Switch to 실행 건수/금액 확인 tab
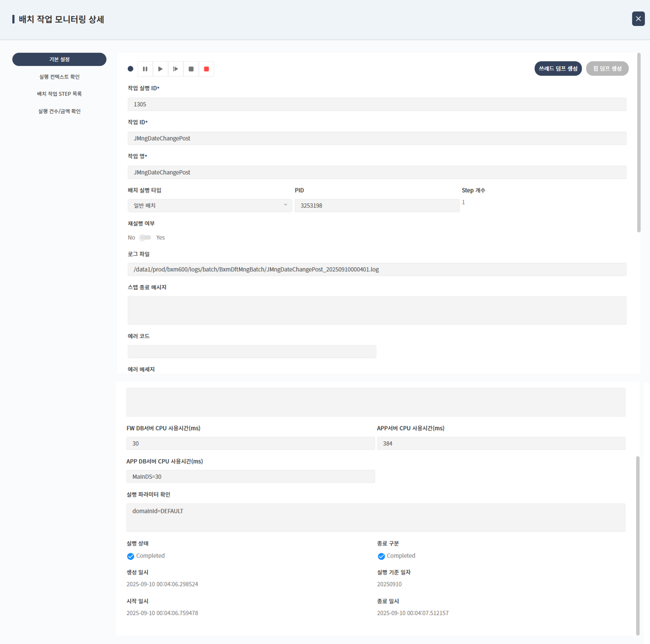 (59, 111)
